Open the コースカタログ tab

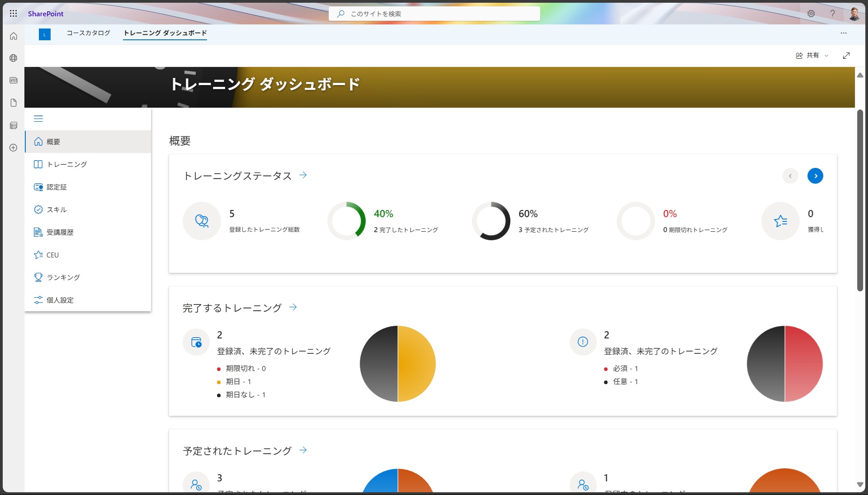tap(88, 33)
